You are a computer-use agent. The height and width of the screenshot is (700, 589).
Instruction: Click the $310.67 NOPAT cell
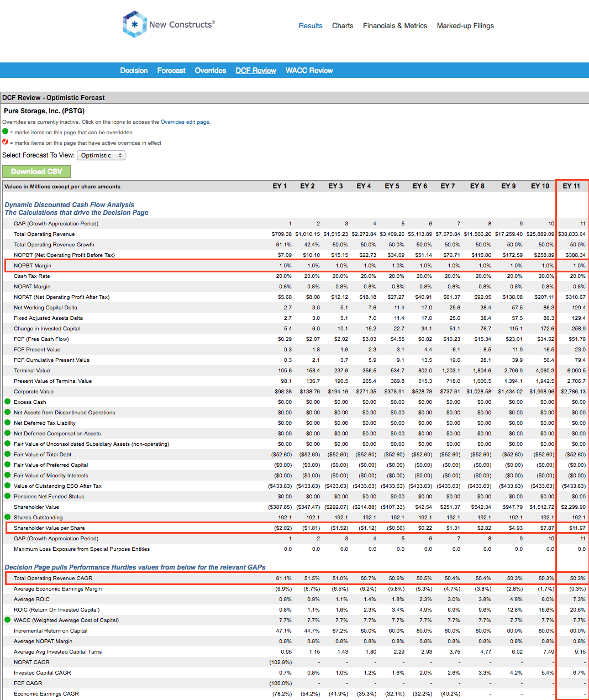(576, 297)
